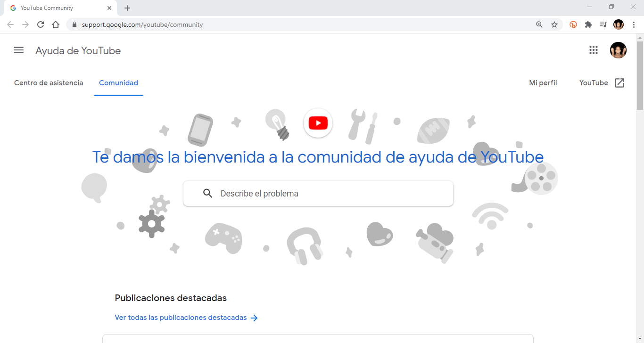Image resolution: width=644 pixels, height=343 pixels.
Task: Open the zoom magnifier in address bar
Action: coord(539,24)
